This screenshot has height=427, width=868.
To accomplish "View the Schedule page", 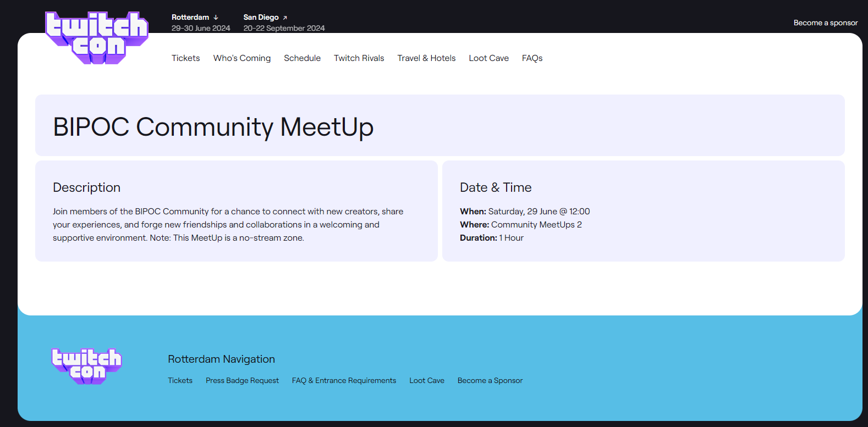I will [x=302, y=58].
